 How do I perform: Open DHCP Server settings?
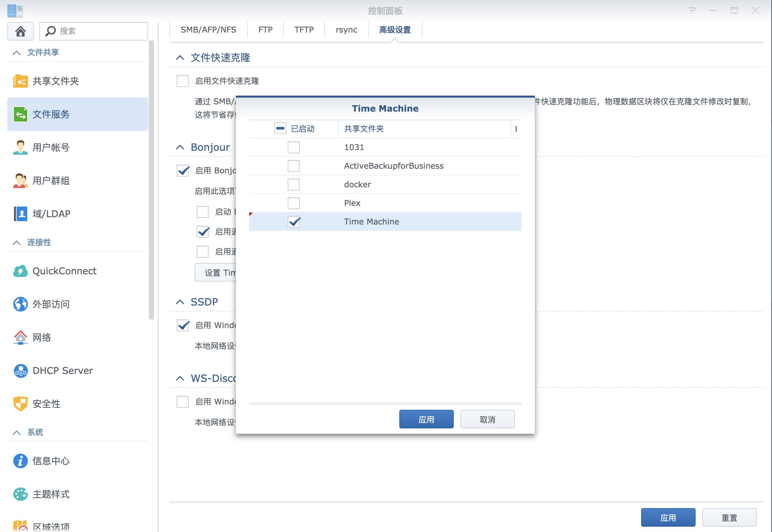pos(62,370)
